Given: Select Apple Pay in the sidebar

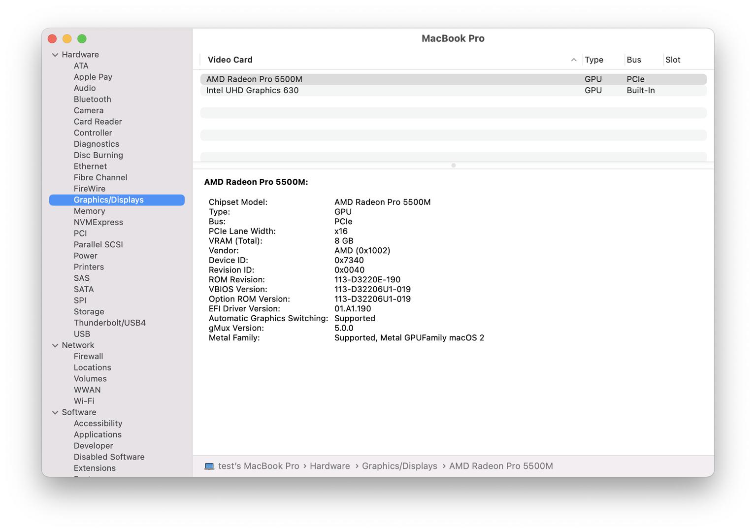Looking at the screenshot, I should click(x=93, y=77).
